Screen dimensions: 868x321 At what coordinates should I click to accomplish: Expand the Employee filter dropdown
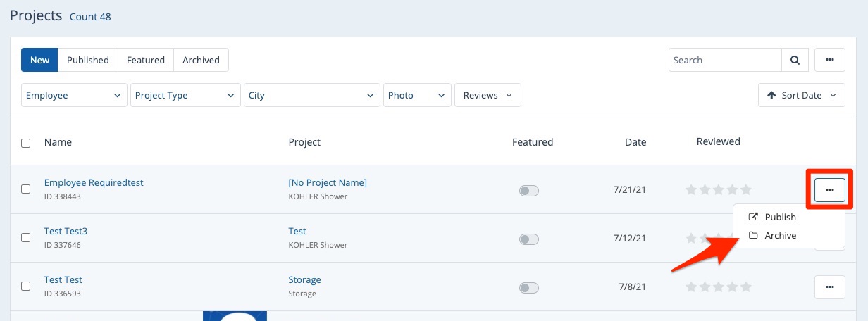[74, 95]
